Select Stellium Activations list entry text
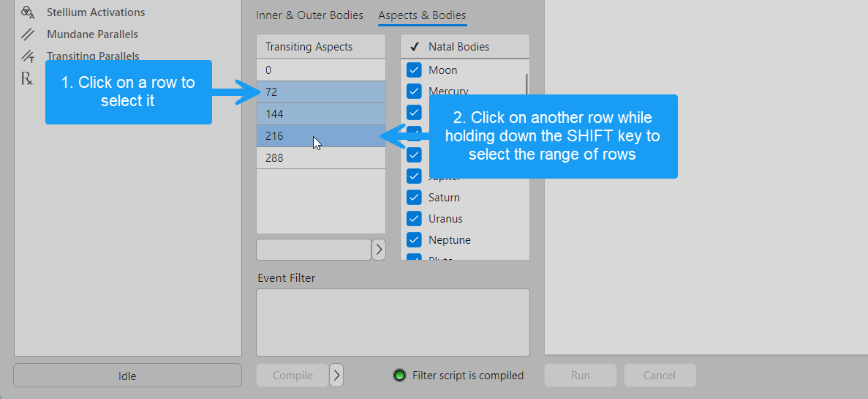Viewport: 868px width, 399px height. click(96, 12)
